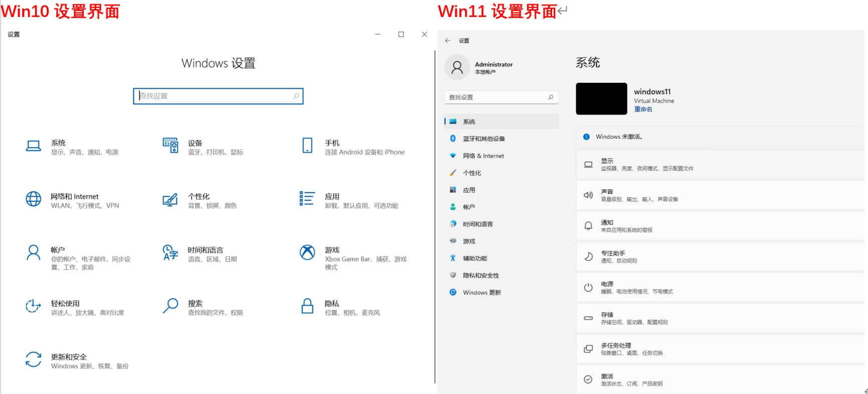Click '监视器、亮度、夜间模式、显示配置文件' in Win11
The image size is (868, 394).
click(647, 169)
